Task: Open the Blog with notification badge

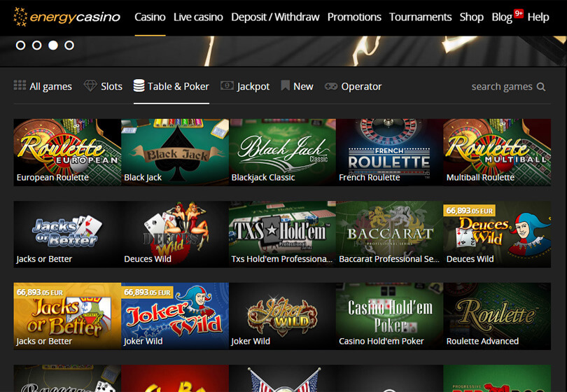Action: click(502, 17)
